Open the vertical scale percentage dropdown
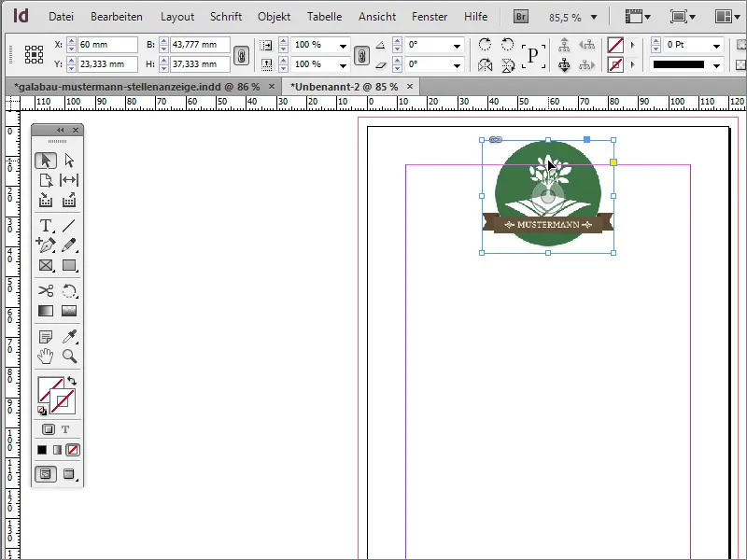Screen dimensions: 747x560 pos(343,65)
